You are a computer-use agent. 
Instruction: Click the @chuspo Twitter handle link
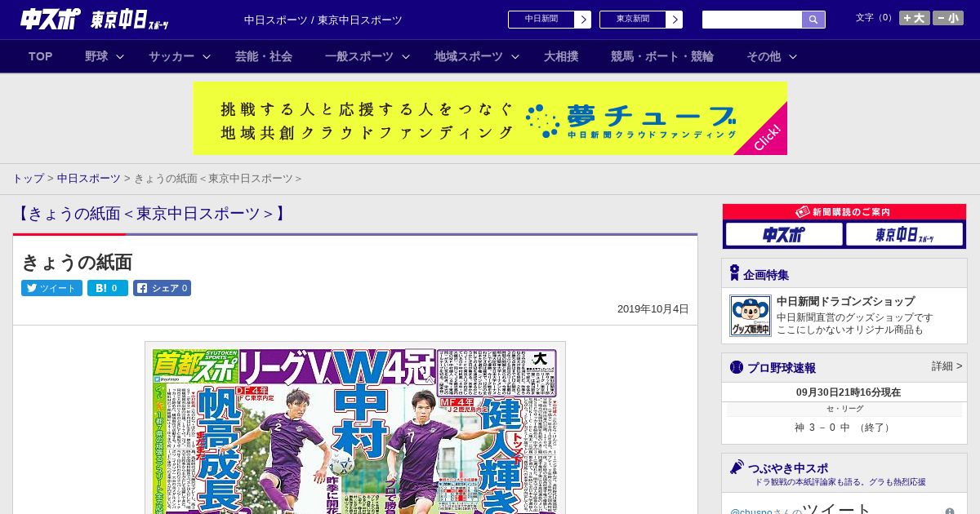click(x=750, y=512)
